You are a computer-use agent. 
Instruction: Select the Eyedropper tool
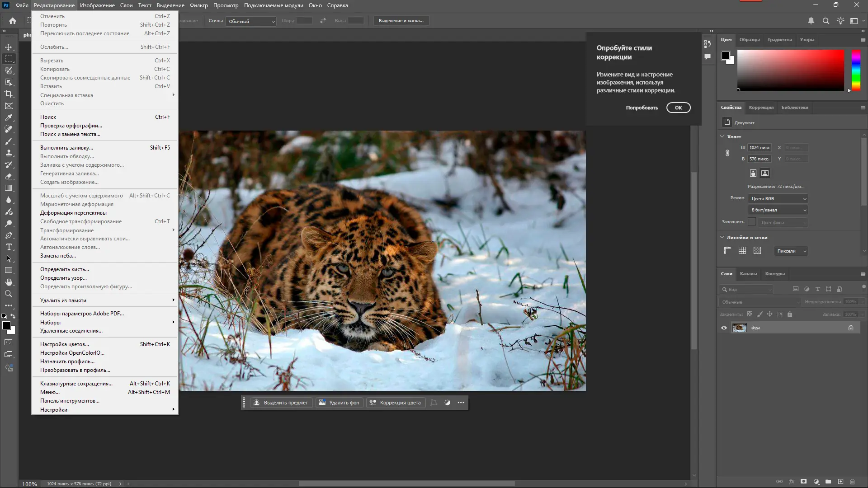[x=9, y=117]
